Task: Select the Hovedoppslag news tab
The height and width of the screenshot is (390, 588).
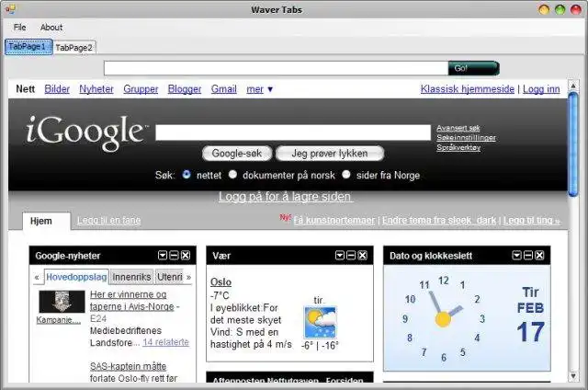Action: [x=76, y=277]
